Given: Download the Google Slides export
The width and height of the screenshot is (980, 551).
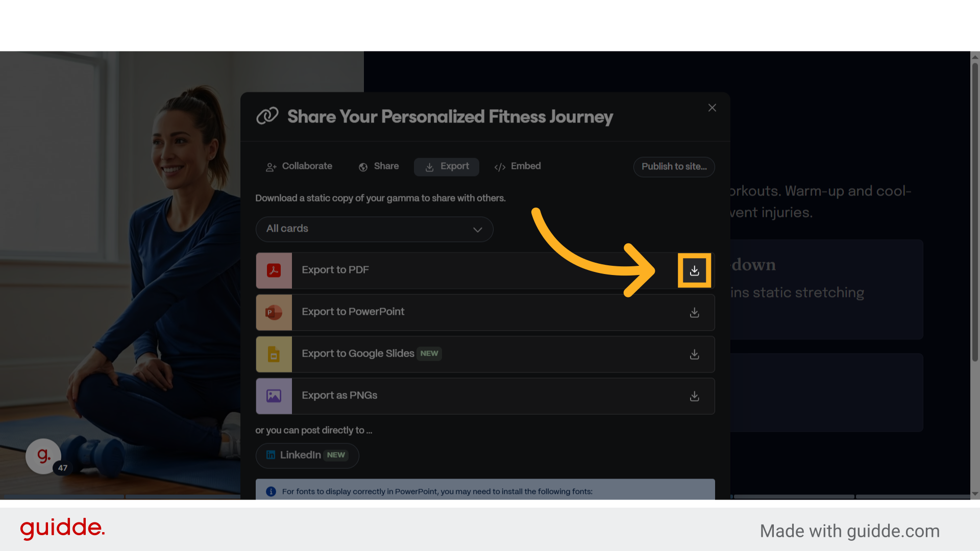Looking at the screenshot, I should pyautogui.click(x=694, y=354).
